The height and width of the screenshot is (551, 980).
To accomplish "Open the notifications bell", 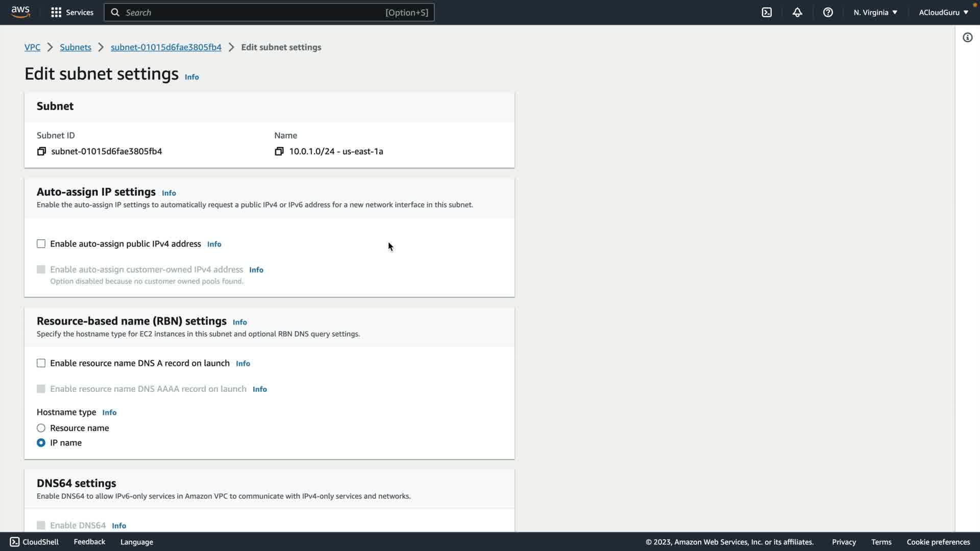I will click(x=797, y=12).
